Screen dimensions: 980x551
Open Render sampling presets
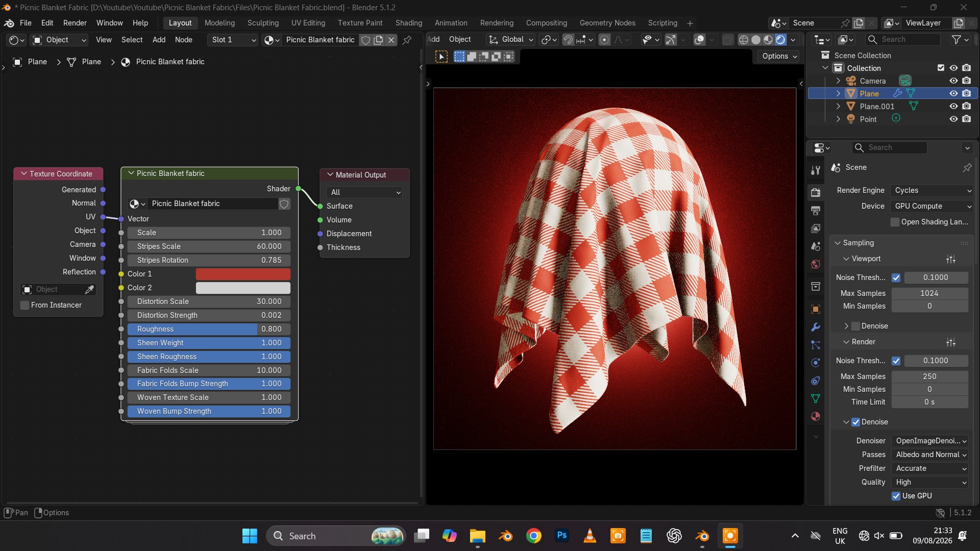[x=950, y=342]
